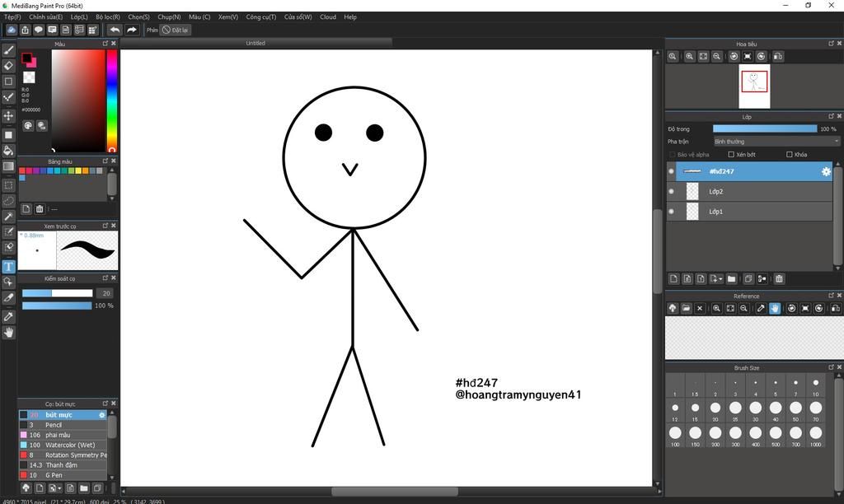
Task: Select the Eraser tool
Action: click(8, 66)
